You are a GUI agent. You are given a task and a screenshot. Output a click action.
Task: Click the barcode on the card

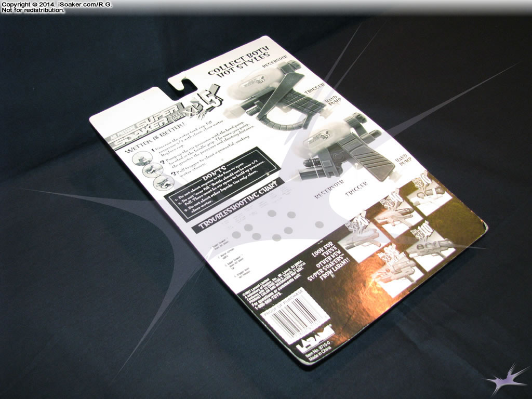click(x=298, y=318)
